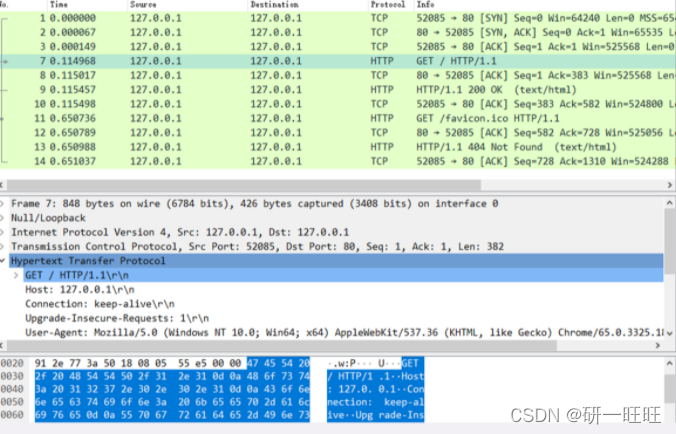Click ASCII text 'ive··Upg rade-Ins'

pos(376,415)
